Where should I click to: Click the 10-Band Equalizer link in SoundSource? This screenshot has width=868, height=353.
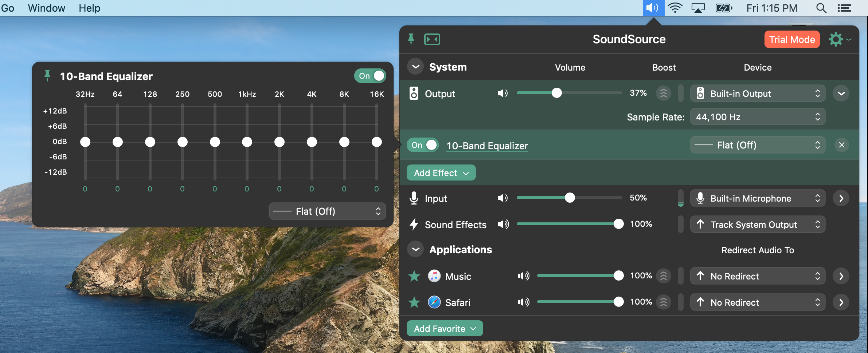[x=487, y=146]
